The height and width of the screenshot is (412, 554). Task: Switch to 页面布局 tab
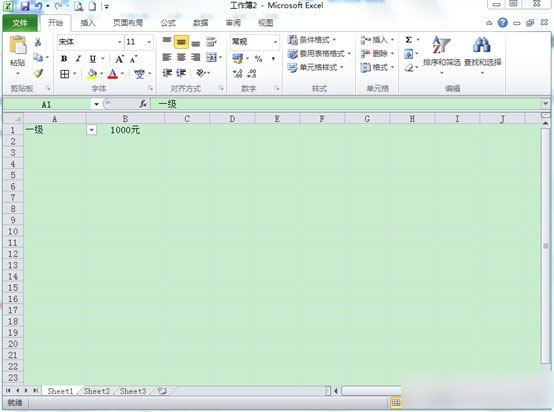tap(128, 23)
